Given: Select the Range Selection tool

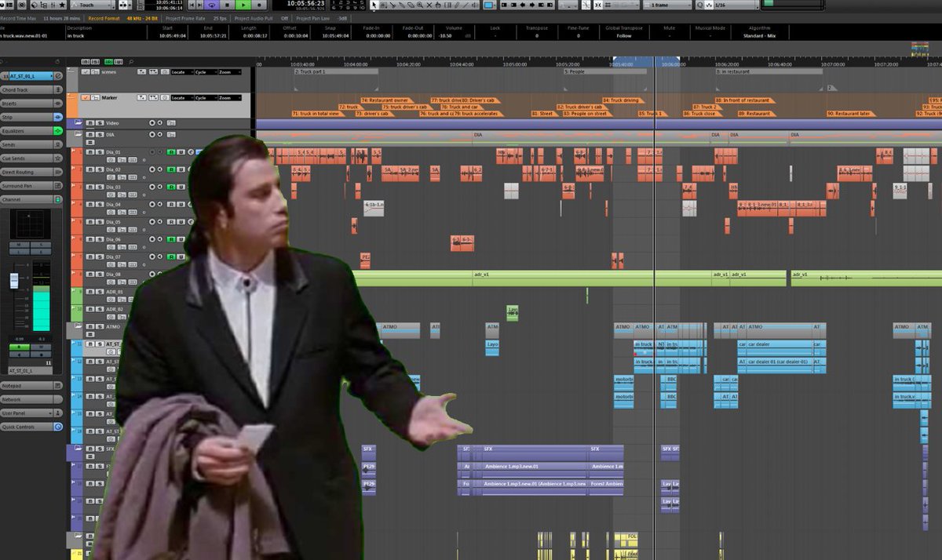Looking at the screenshot, I should (383, 5).
